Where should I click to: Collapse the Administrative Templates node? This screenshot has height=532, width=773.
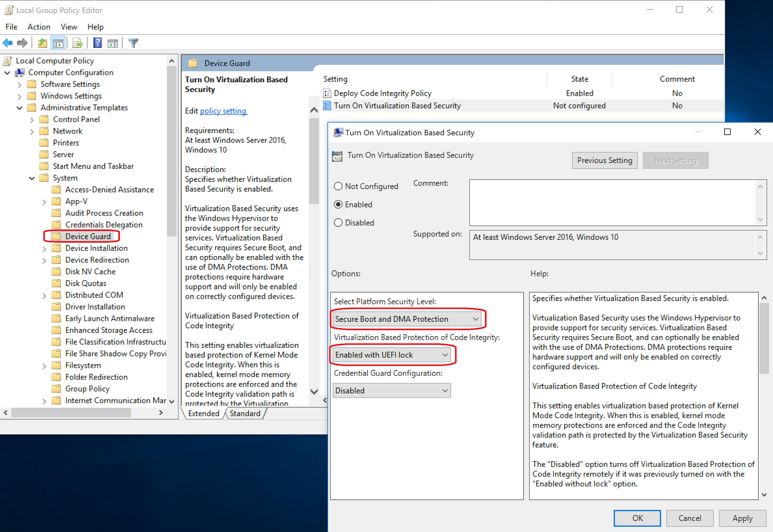click(x=19, y=108)
